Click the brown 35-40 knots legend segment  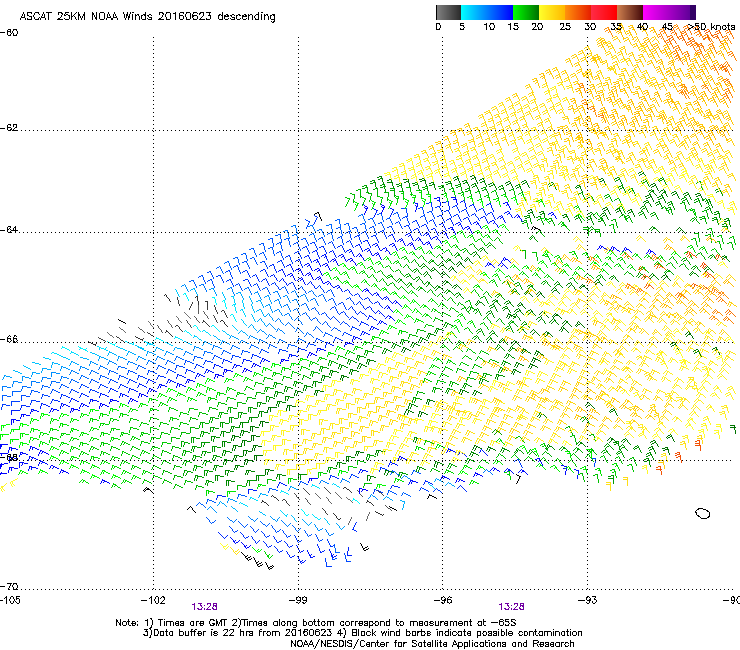click(630, 12)
